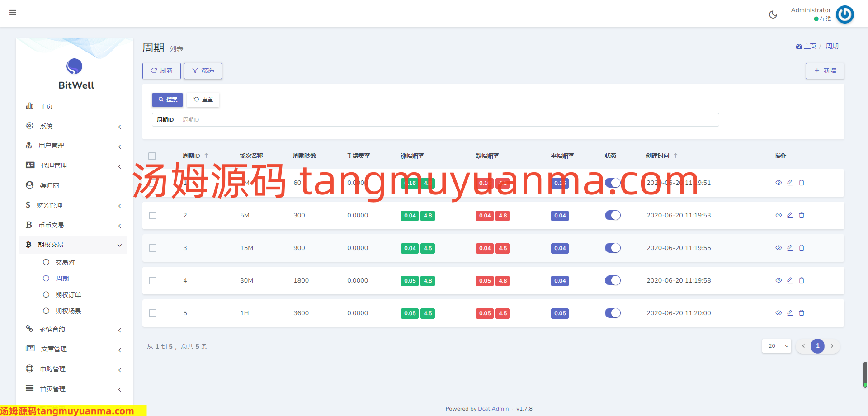The image size is (868, 416).
Task: Click the Administrator avatar icon
Action: pyautogui.click(x=844, y=14)
